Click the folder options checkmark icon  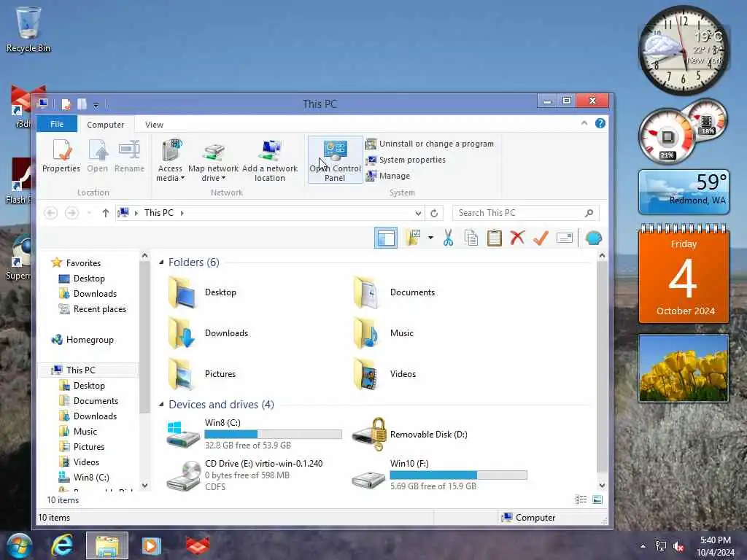coord(413,238)
